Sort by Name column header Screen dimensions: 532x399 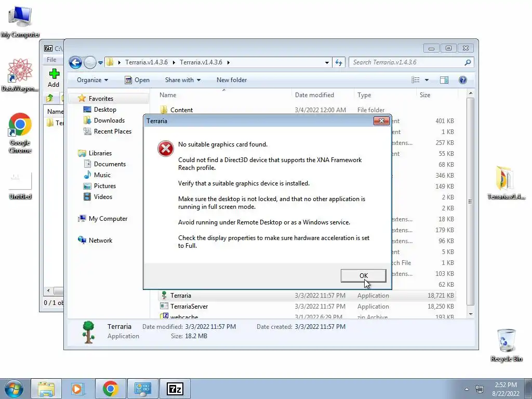[x=224, y=95]
